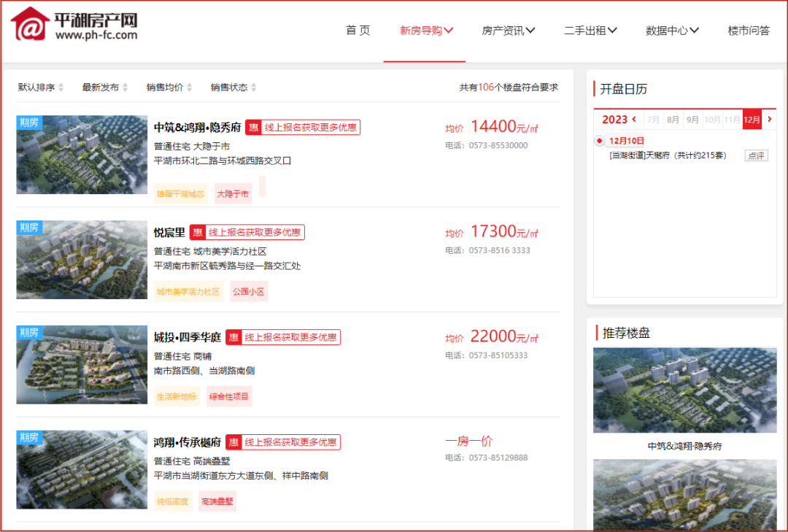Open the second recommended property thumbnail

pos(684,494)
